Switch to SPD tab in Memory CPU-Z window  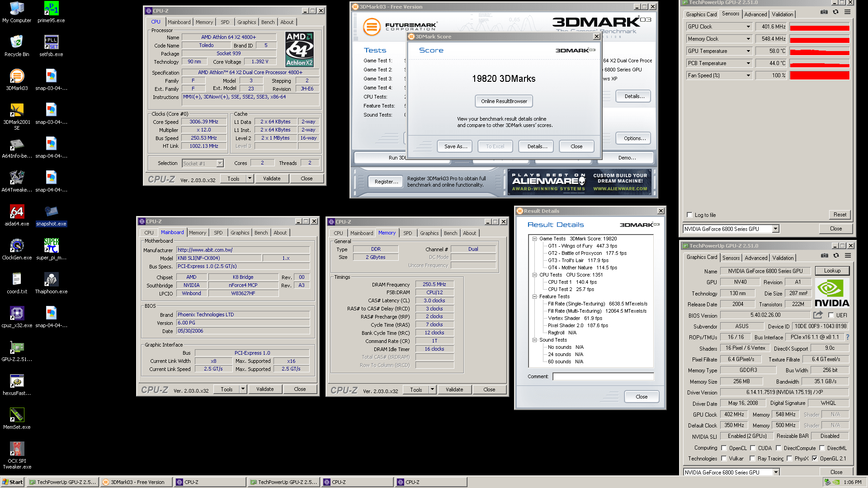408,233
